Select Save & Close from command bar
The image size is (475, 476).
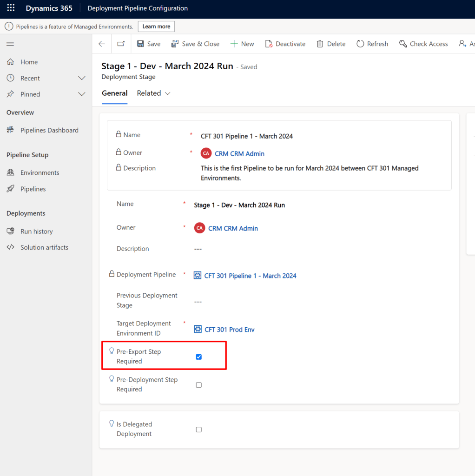pos(195,43)
